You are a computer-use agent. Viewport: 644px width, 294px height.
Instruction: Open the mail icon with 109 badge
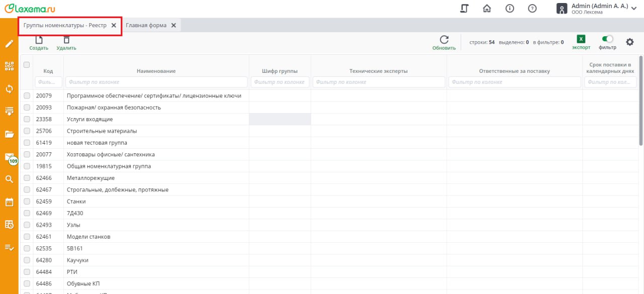coord(10,158)
